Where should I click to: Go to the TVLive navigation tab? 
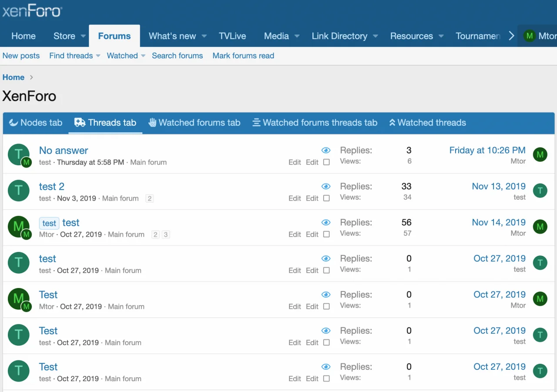232,36
